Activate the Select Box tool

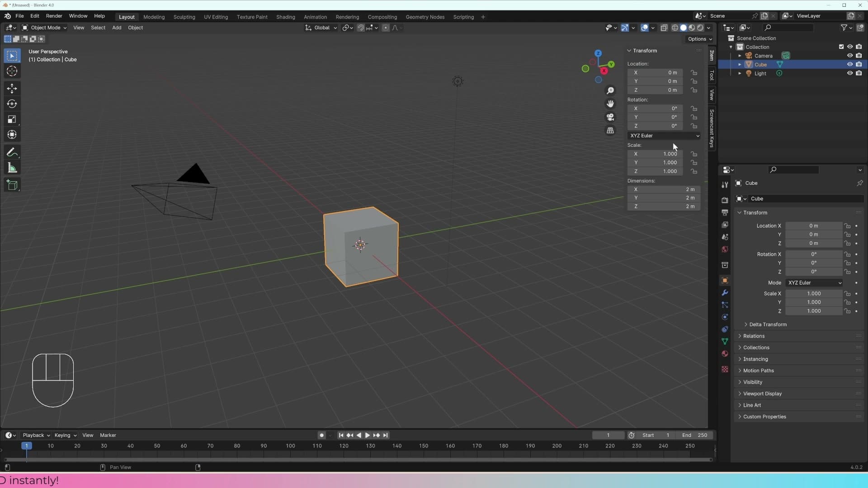[12, 56]
